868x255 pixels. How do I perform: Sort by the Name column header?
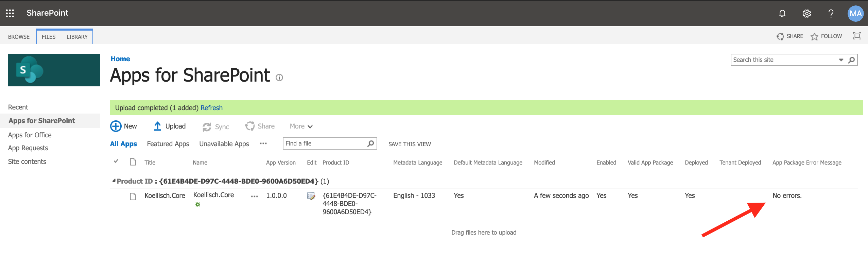[x=200, y=163]
